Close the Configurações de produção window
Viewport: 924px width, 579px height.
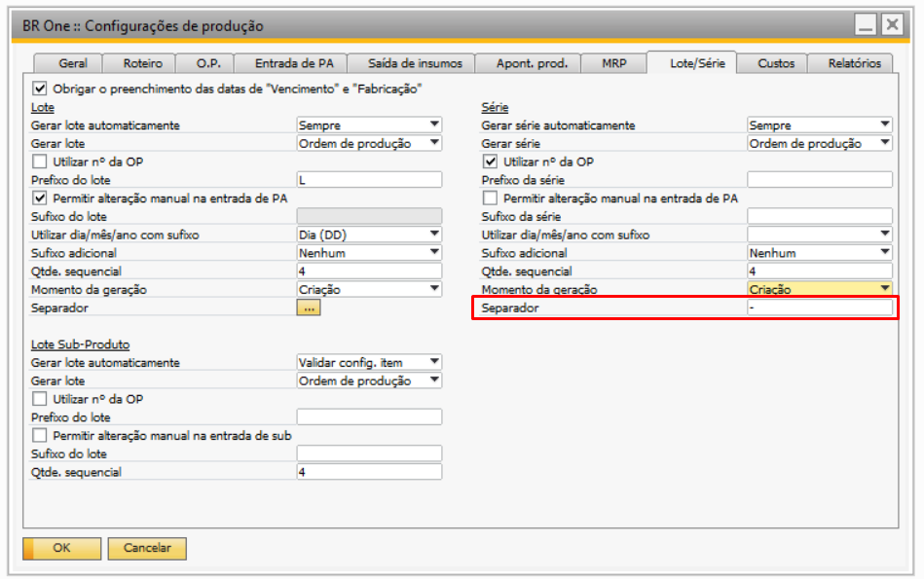click(890, 25)
